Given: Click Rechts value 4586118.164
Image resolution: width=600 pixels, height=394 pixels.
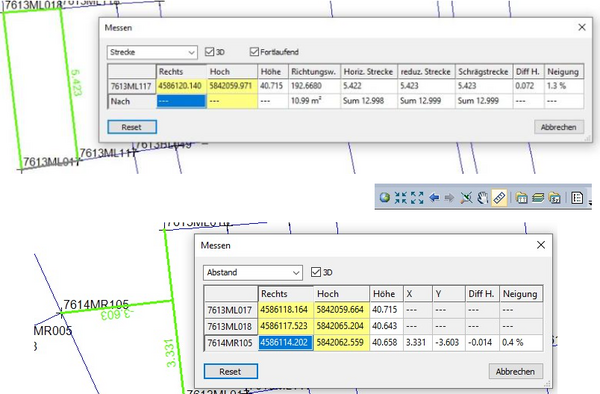Looking at the screenshot, I should point(286,309).
